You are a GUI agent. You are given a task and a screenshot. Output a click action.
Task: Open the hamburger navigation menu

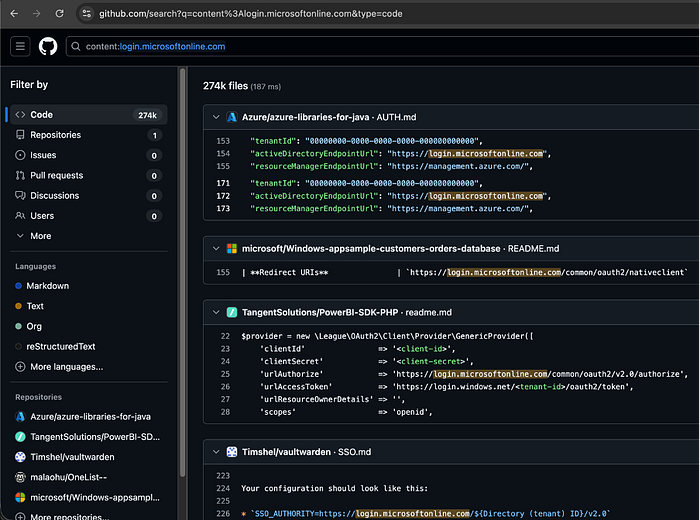[20, 46]
